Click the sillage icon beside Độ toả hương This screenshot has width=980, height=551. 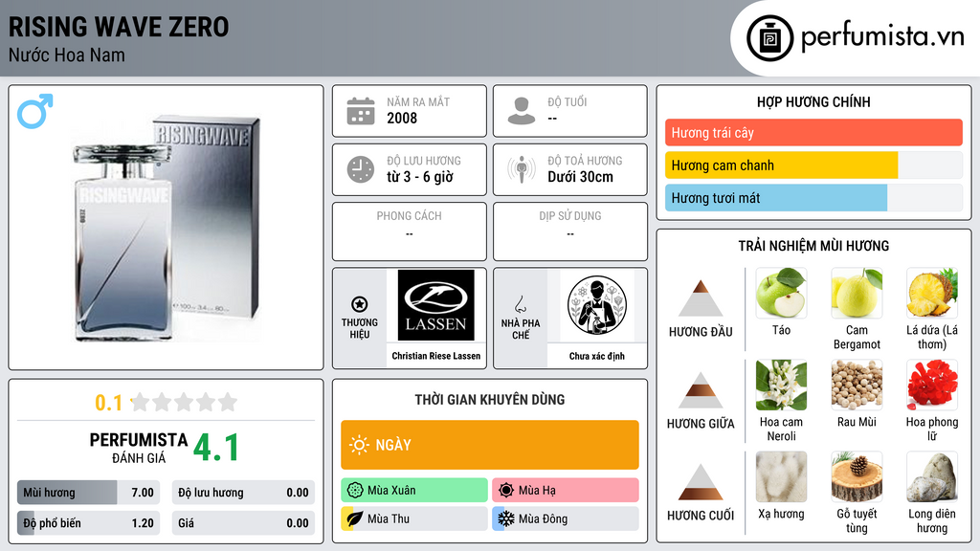(522, 169)
